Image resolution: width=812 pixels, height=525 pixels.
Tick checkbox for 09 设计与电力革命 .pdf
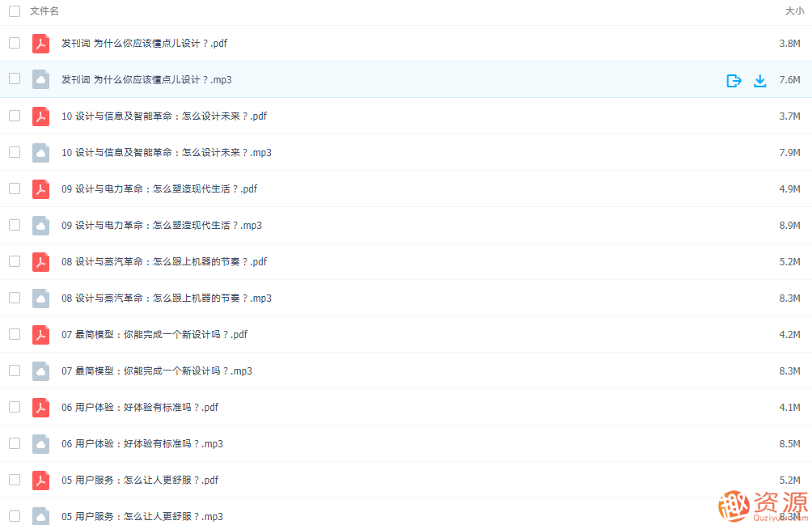coord(15,188)
